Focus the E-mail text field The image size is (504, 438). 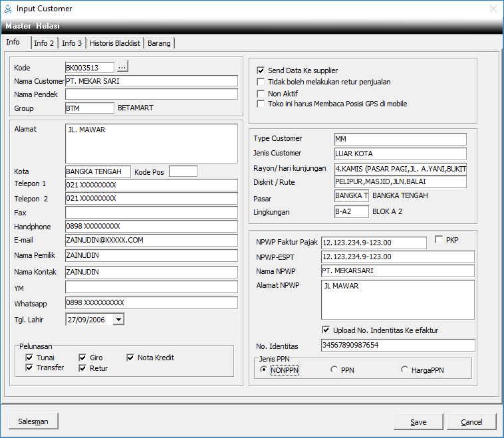point(151,240)
